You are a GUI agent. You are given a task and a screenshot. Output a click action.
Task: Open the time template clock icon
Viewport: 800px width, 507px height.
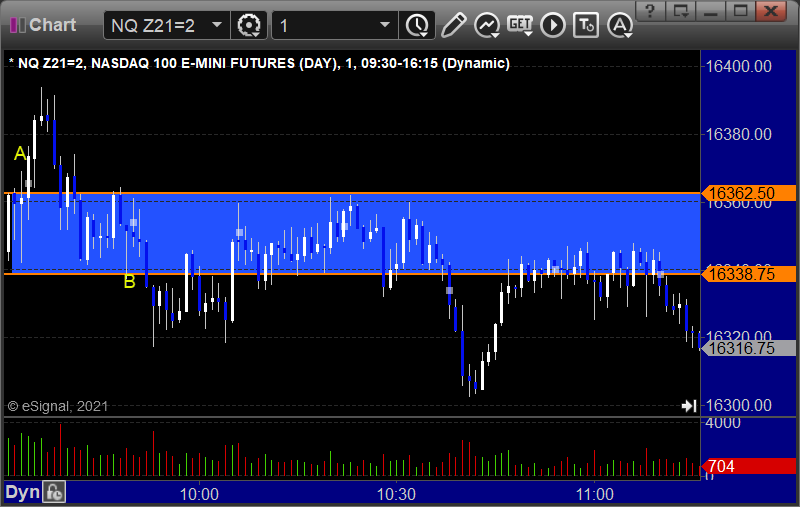pos(417,25)
